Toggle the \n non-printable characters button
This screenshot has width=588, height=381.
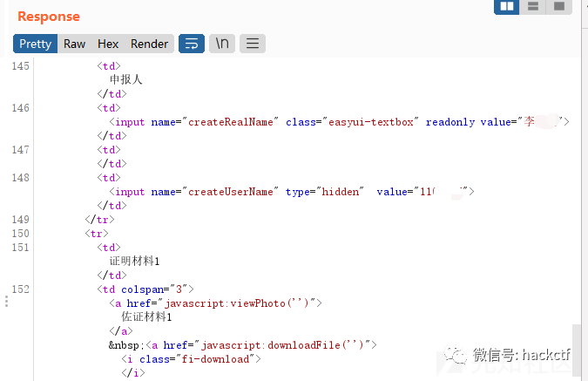coord(222,44)
